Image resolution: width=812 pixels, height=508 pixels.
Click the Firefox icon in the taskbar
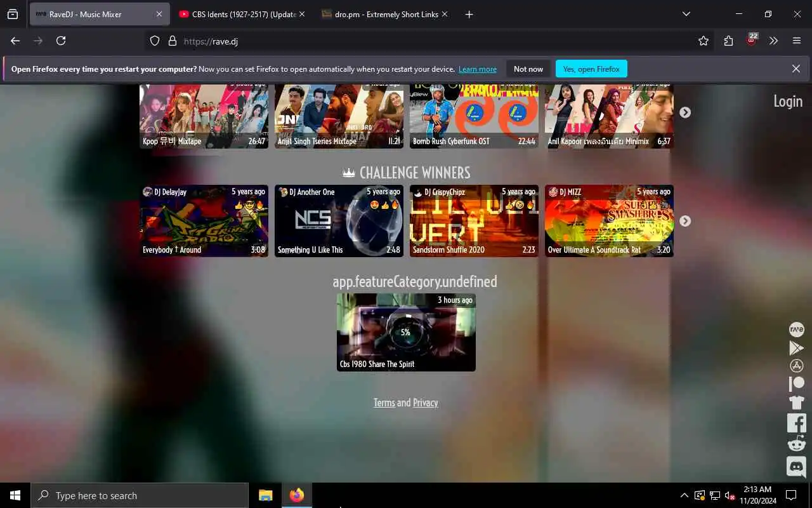point(296,495)
